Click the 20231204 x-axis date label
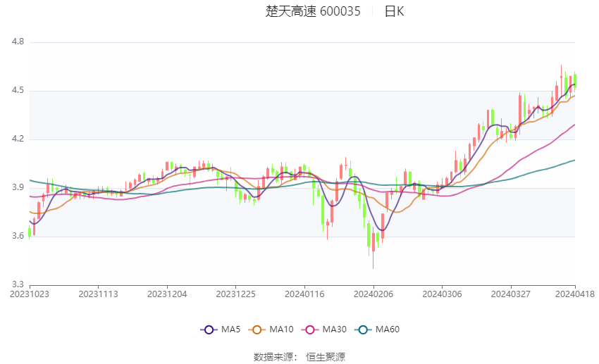 [167, 294]
